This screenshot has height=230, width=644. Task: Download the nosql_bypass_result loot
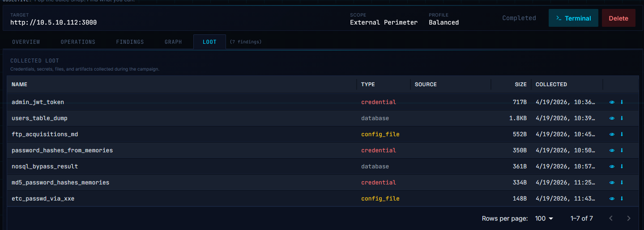coord(622,167)
